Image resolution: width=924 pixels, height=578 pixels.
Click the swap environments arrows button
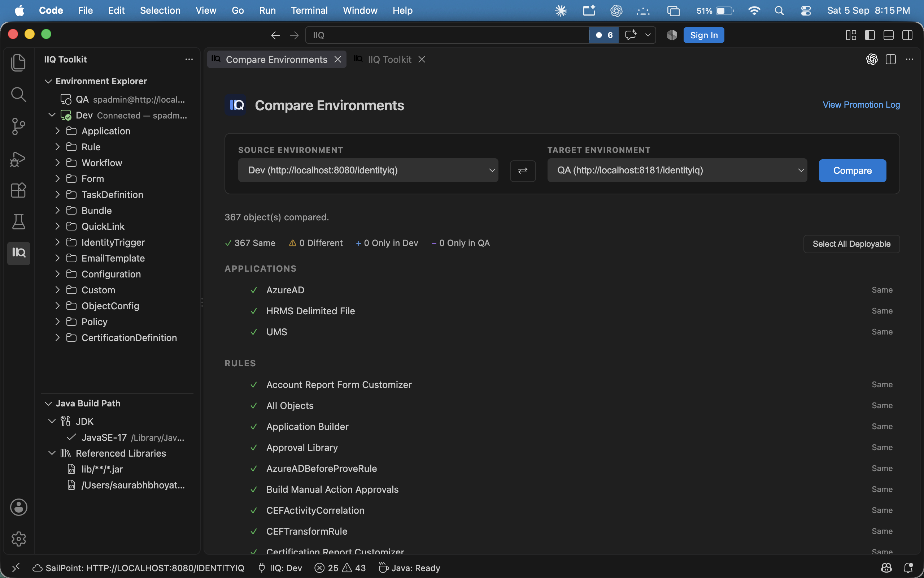point(523,171)
